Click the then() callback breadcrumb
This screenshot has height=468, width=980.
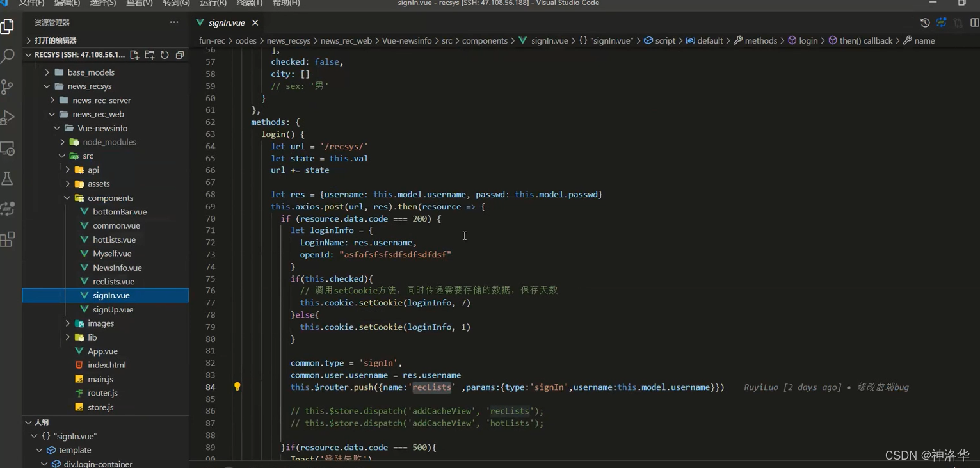click(865, 40)
